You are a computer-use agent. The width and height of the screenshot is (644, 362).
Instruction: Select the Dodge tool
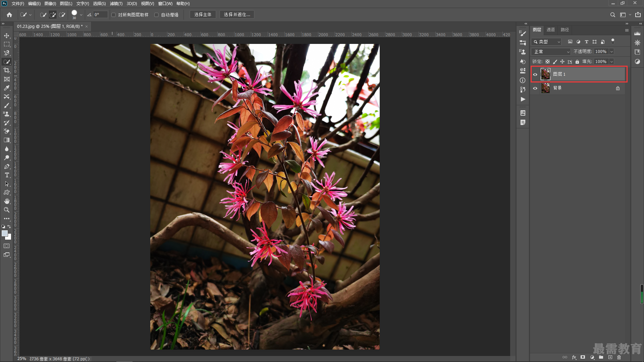pyautogui.click(x=7, y=158)
